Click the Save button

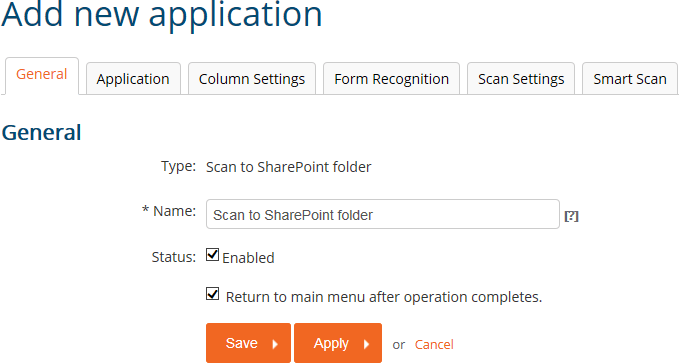coord(248,343)
